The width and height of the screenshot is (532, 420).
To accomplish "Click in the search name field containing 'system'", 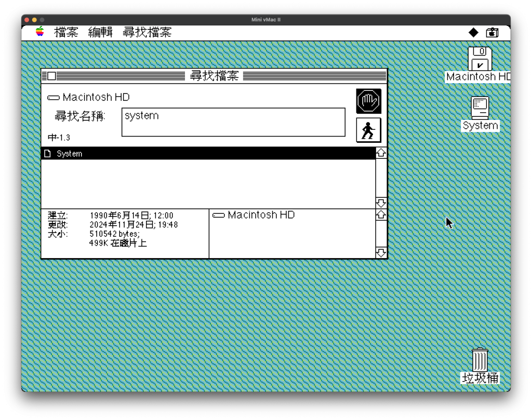I will coord(233,122).
